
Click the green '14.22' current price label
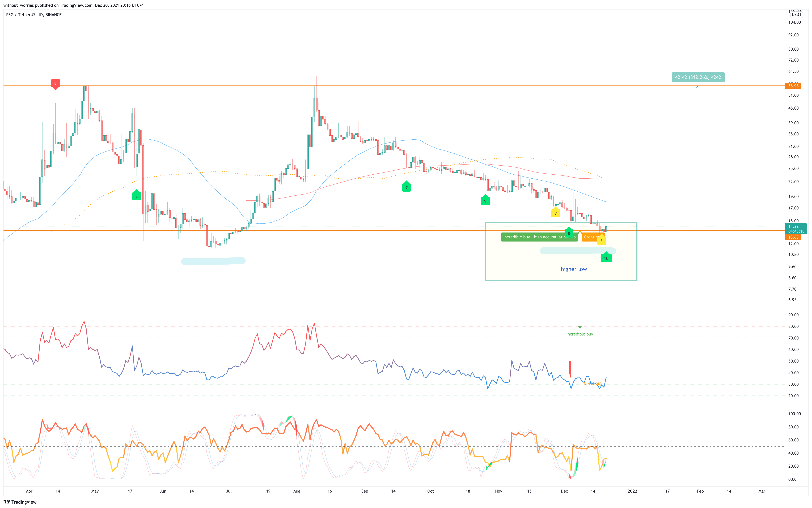pyautogui.click(x=796, y=229)
